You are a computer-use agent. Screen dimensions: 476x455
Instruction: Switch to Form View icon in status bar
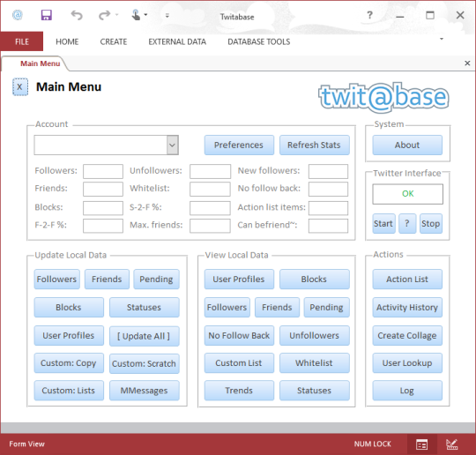click(421, 444)
